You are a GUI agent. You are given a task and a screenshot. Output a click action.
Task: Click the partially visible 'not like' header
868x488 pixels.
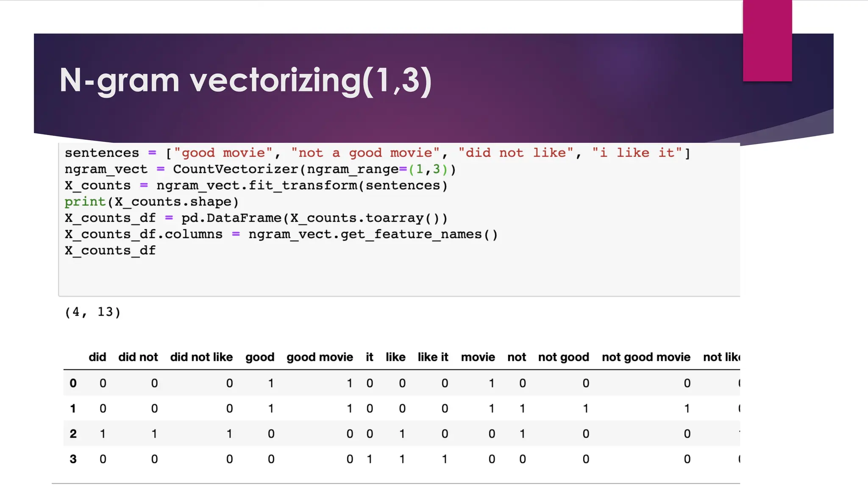click(x=721, y=357)
